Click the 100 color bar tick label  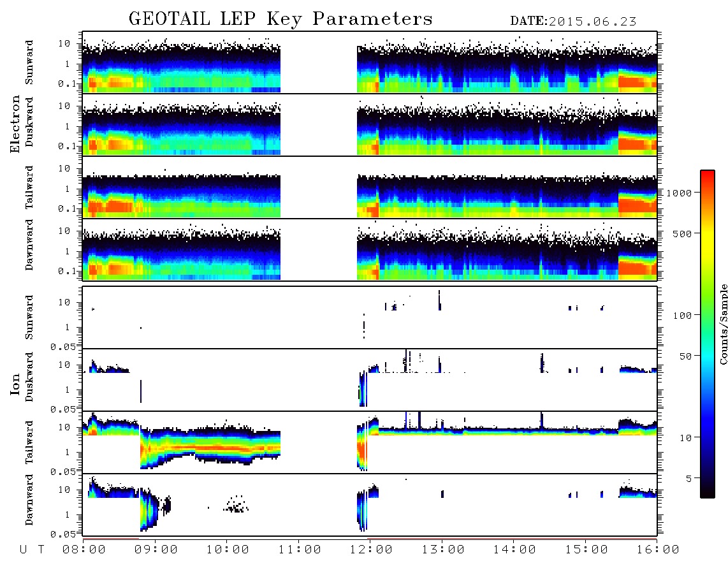point(683,316)
